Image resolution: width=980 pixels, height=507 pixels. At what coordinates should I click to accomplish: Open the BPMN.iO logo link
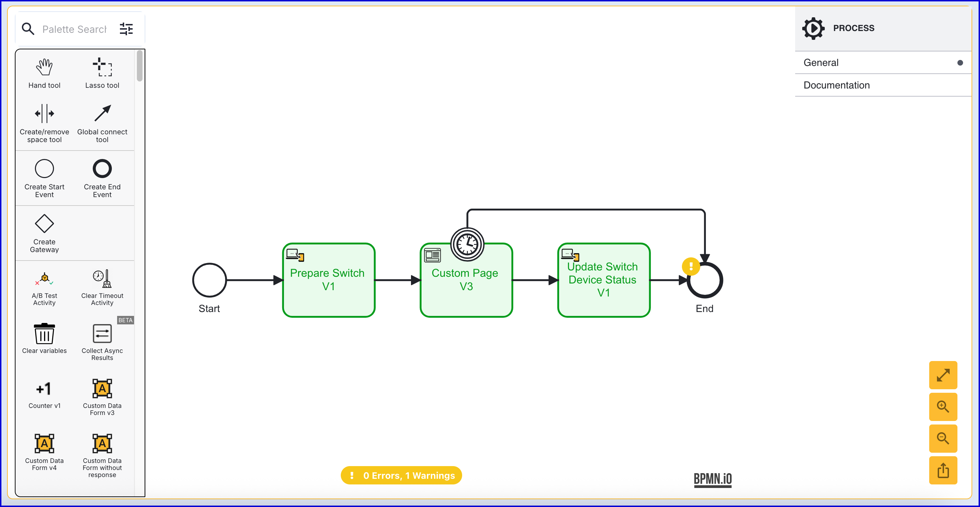pyautogui.click(x=713, y=479)
